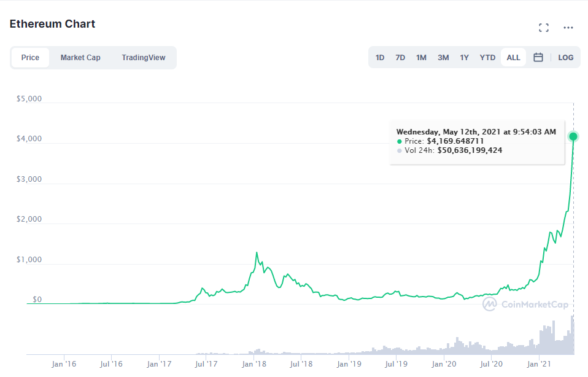Viewport: 588px width, 377px height.
Task: Toggle the LOG scale option
Action: [565, 57]
